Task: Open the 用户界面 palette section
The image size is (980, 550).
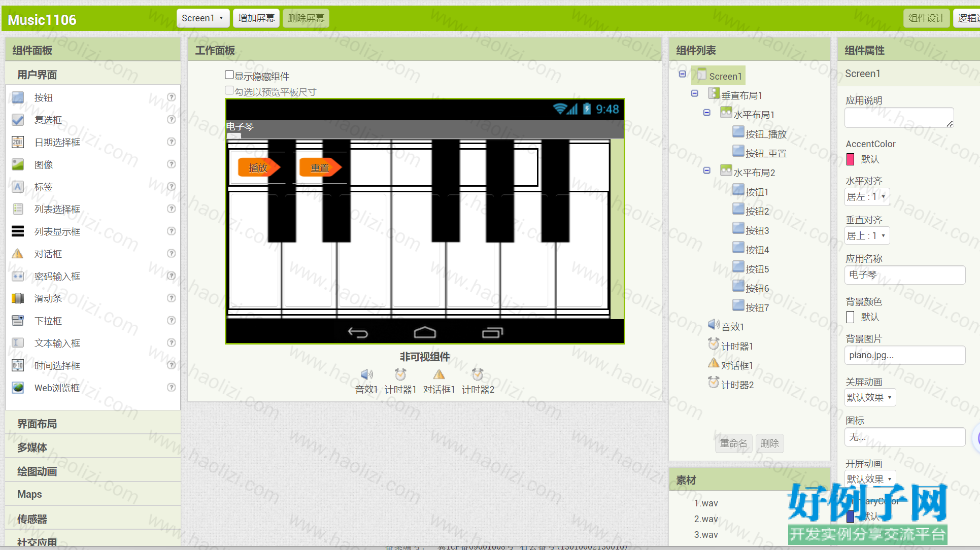Action: point(93,75)
